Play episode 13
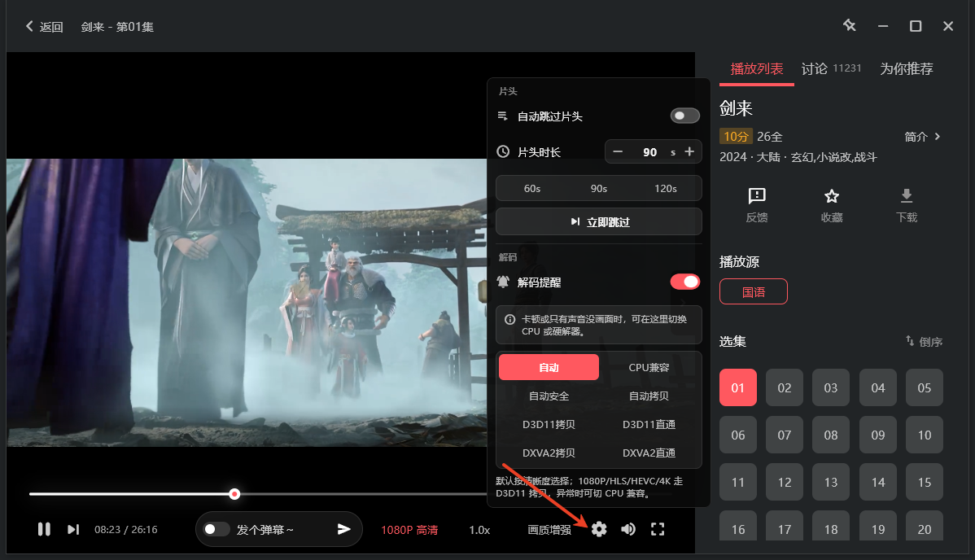The image size is (975, 560). 831,482
